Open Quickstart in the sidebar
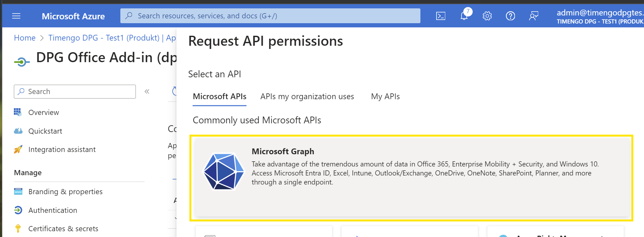The image size is (644, 237). (45, 131)
